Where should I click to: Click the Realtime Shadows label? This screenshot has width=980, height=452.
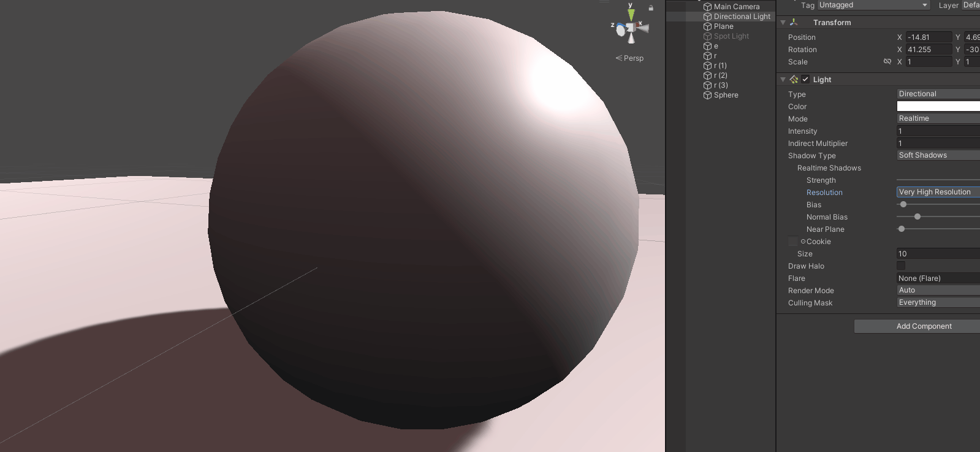point(829,168)
